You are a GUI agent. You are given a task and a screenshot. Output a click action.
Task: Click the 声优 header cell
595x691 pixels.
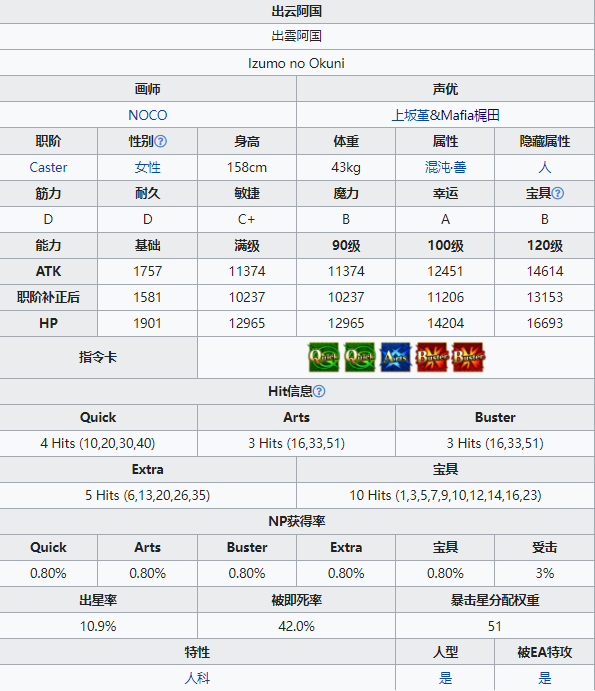click(x=446, y=89)
